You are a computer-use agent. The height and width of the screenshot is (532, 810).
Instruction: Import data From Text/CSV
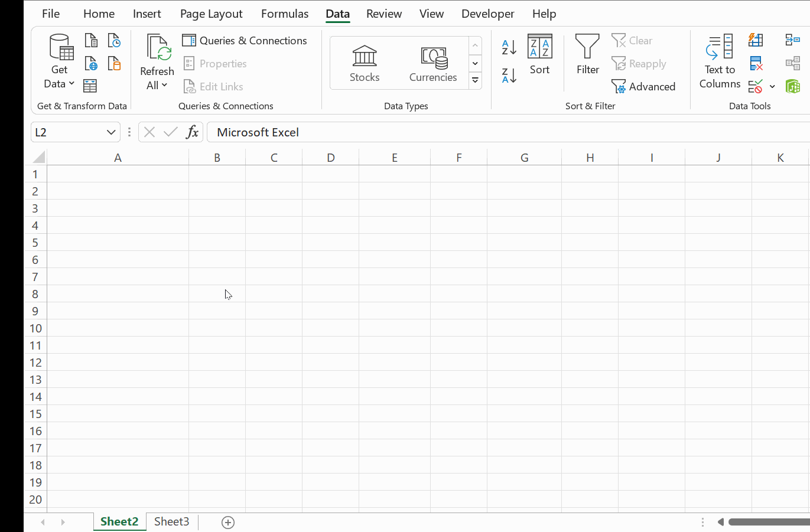[x=90, y=40]
